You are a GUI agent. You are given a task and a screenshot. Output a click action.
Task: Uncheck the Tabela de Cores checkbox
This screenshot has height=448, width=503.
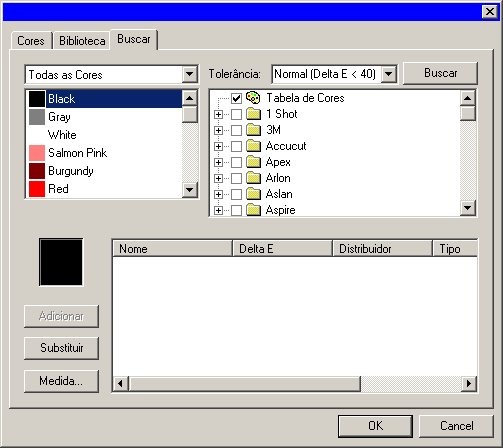click(236, 98)
